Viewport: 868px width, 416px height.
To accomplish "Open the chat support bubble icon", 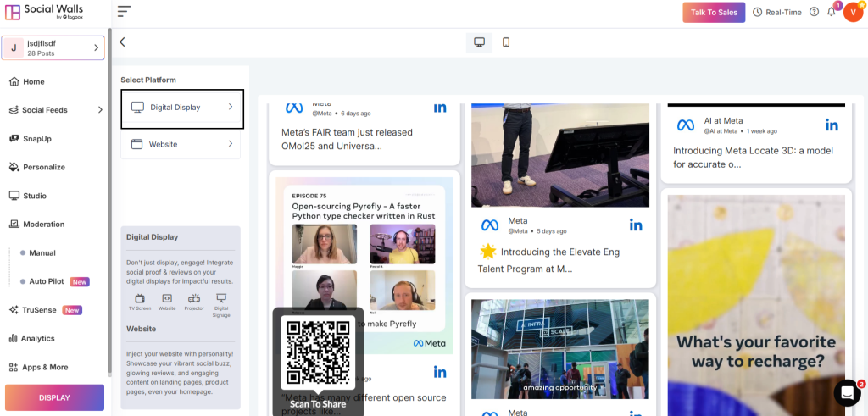I will pos(848,393).
